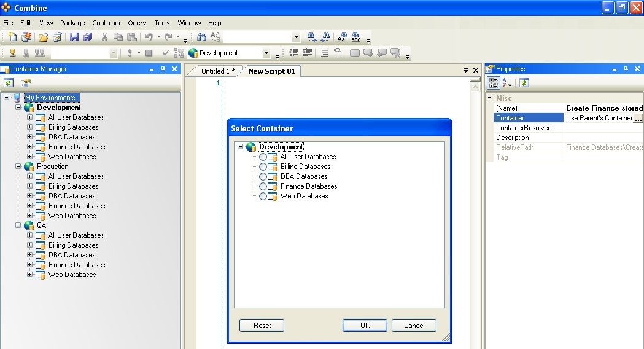Collapse the QA environment node
The height and width of the screenshot is (349, 644).
click(x=18, y=225)
